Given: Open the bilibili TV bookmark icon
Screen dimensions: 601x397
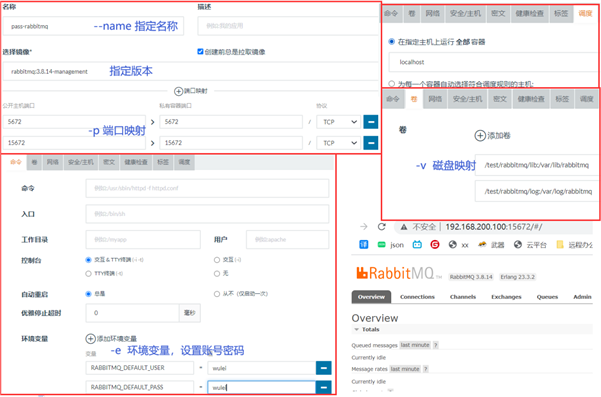Looking at the screenshot, I should [417, 244].
